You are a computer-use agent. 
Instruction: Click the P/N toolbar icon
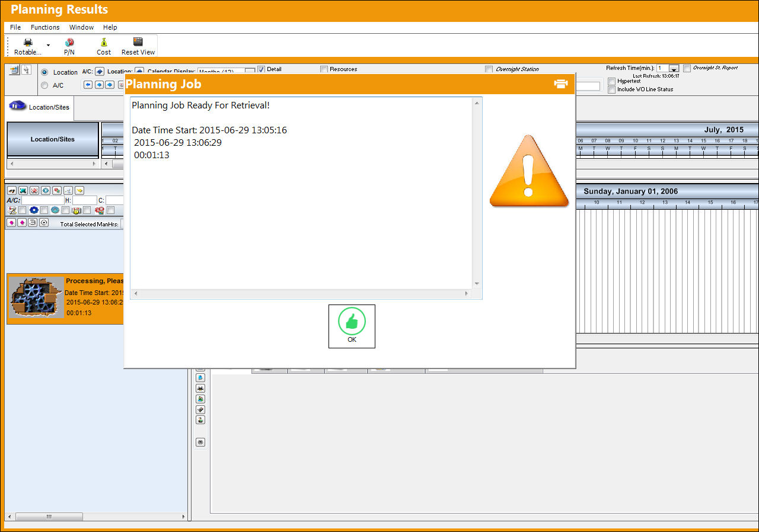(69, 46)
